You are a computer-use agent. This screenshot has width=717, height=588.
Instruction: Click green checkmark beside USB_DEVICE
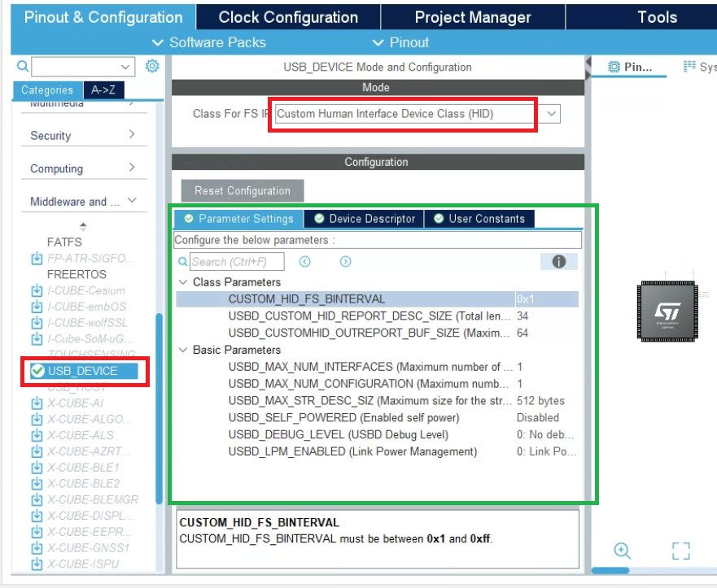(37, 371)
